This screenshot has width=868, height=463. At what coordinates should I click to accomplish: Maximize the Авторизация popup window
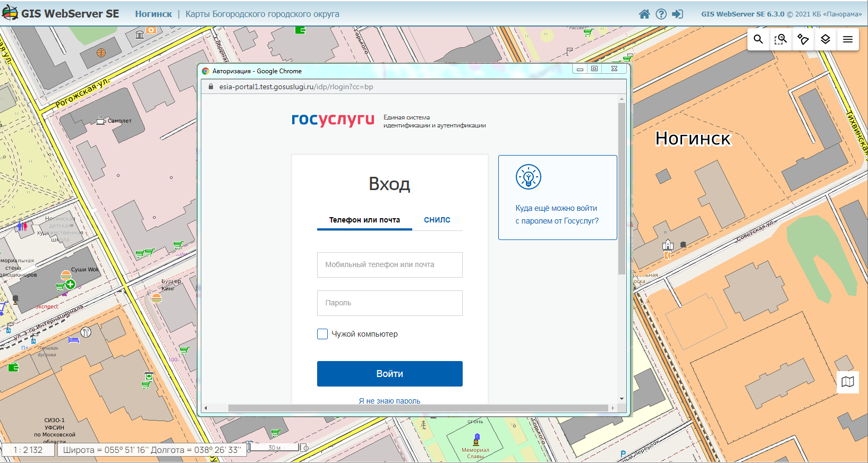point(594,68)
